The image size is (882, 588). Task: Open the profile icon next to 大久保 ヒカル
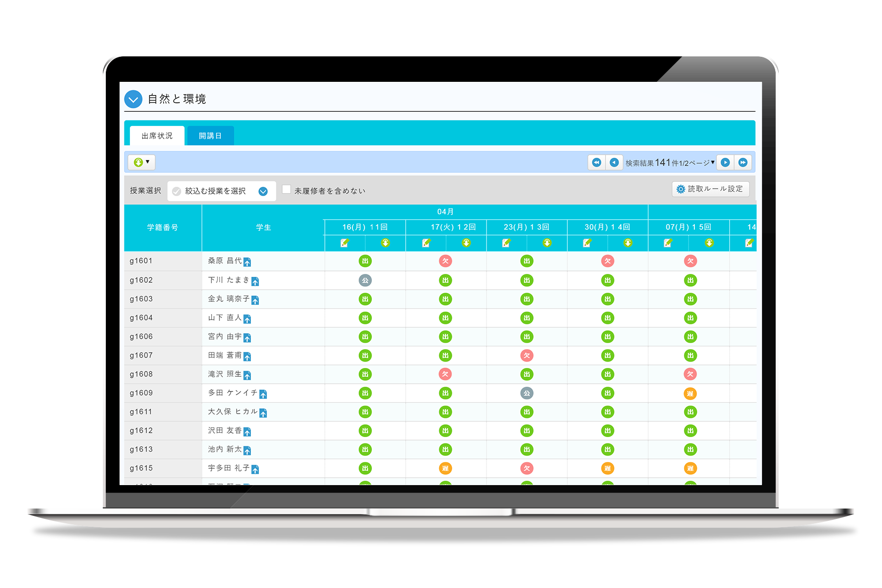[x=263, y=413]
